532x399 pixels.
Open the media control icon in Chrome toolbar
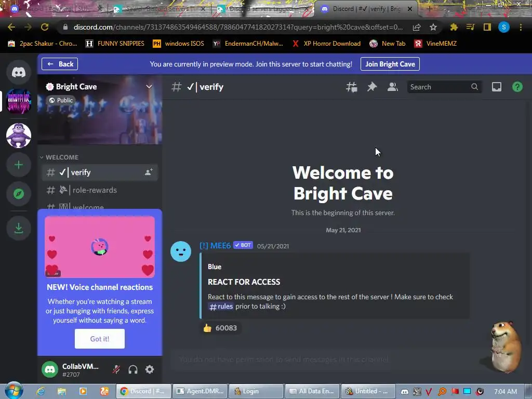click(x=470, y=27)
